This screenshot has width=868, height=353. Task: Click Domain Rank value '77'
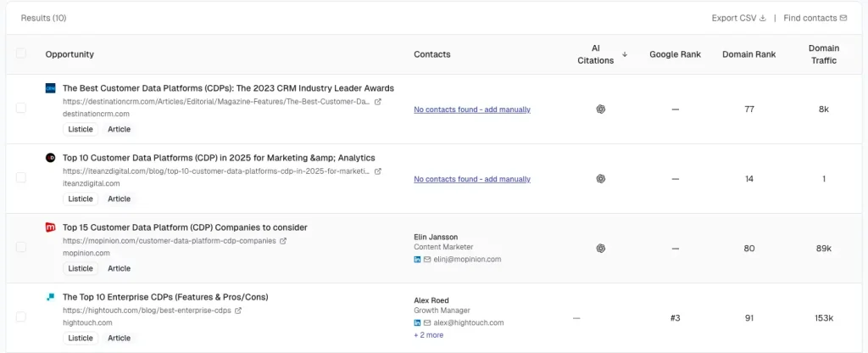coord(749,109)
